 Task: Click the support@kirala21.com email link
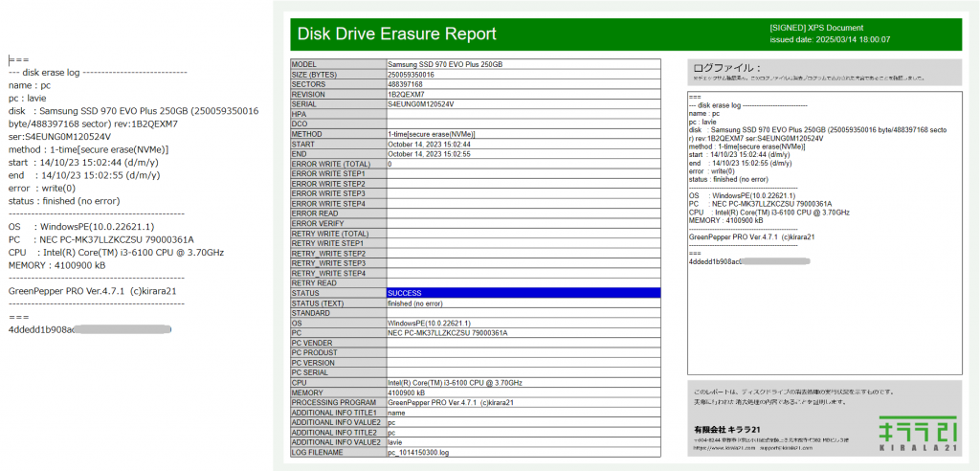pyautogui.click(x=789, y=448)
